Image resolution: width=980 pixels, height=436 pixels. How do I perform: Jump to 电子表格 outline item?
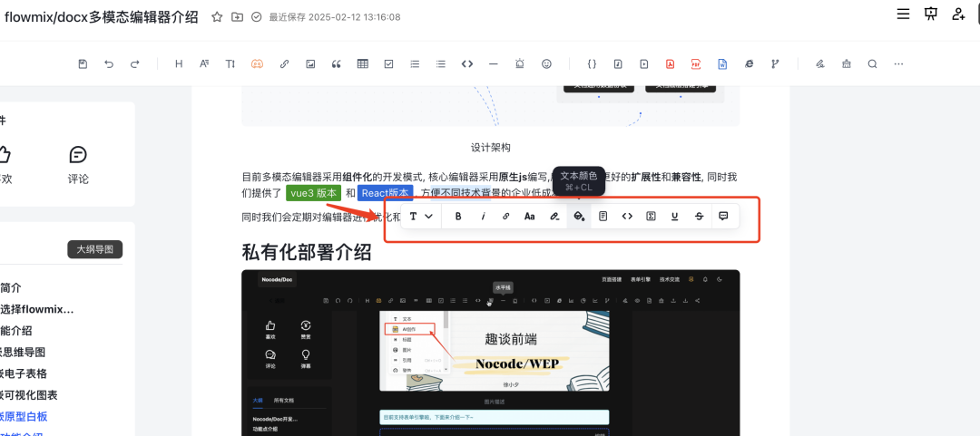[24, 373]
